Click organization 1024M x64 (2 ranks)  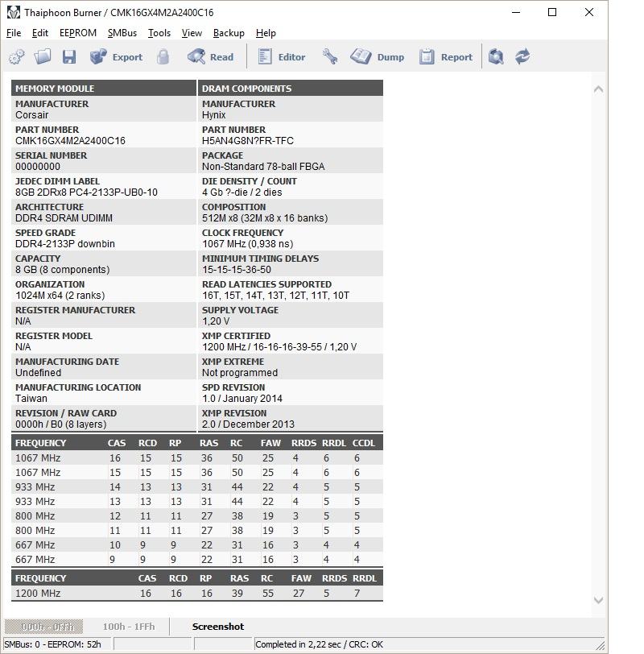(60, 296)
